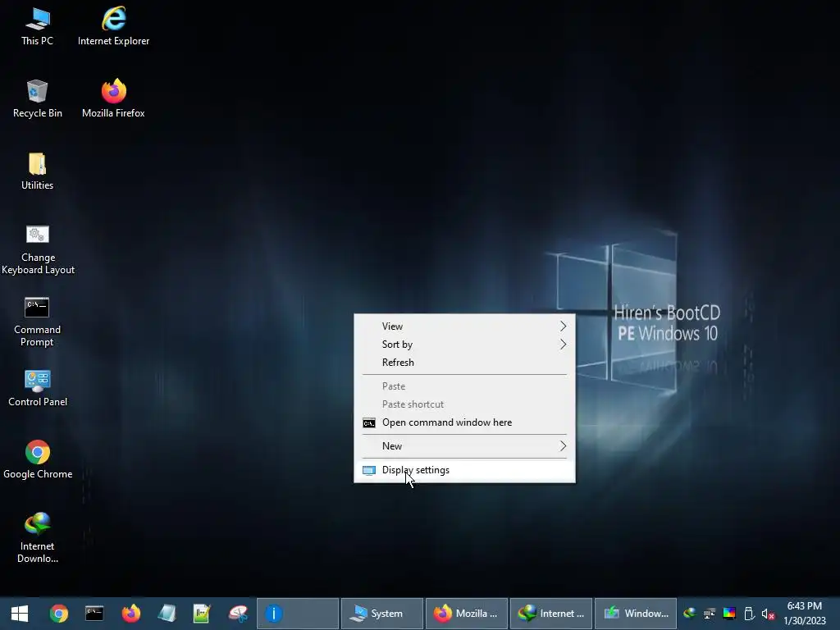
Task: Select the Recycle Bin icon
Action: pyautogui.click(x=37, y=98)
